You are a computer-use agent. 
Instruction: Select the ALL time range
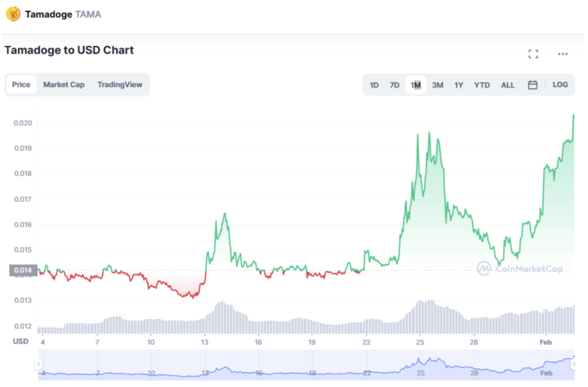(x=508, y=85)
